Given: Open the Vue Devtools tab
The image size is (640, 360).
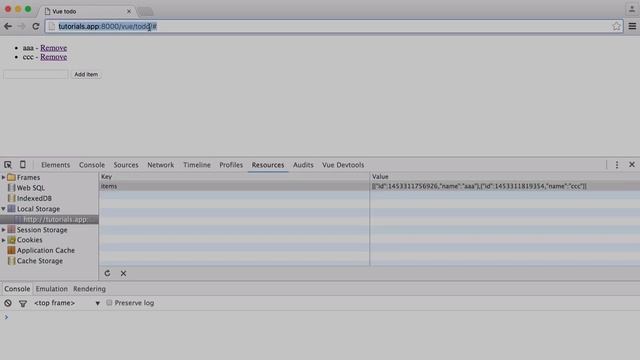Looking at the screenshot, I should pyautogui.click(x=343, y=165).
